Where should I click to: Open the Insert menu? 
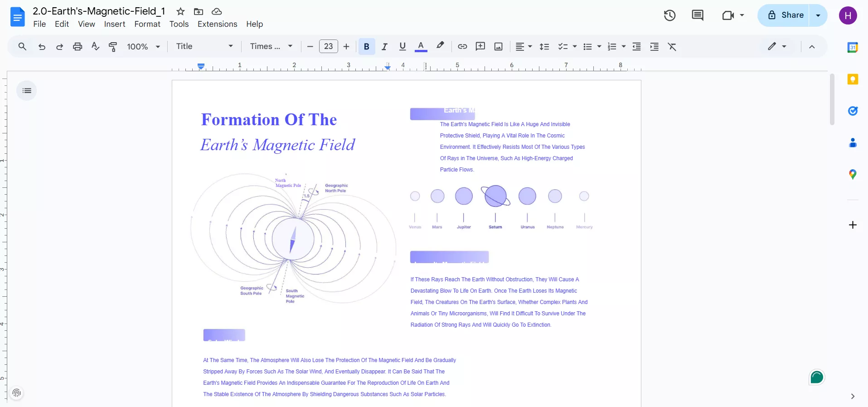pyautogui.click(x=114, y=24)
